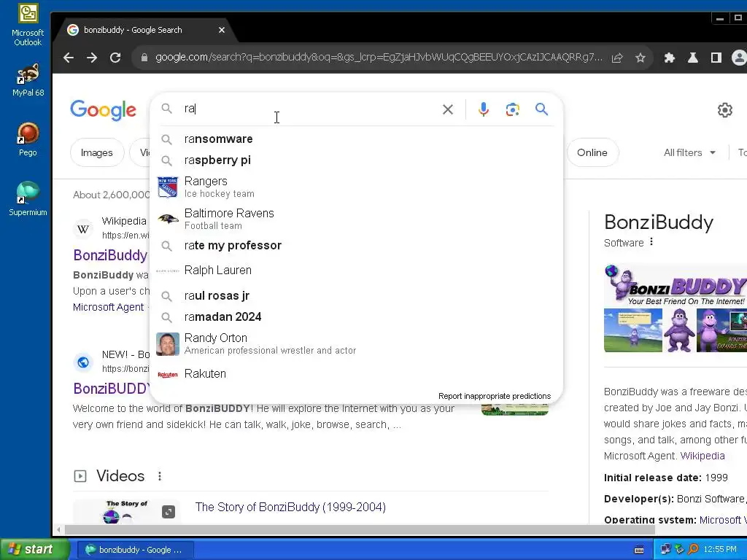Close the bonzibuddy Google Search tab
Viewport: 747px width, 560px height.
tap(222, 30)
